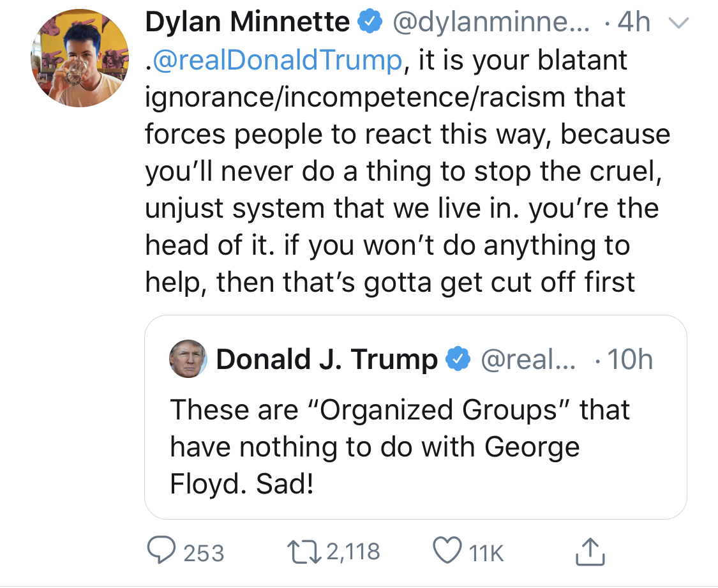Expand the tweet options chevron
Screen dimensions: 718x588
(678, 23)
